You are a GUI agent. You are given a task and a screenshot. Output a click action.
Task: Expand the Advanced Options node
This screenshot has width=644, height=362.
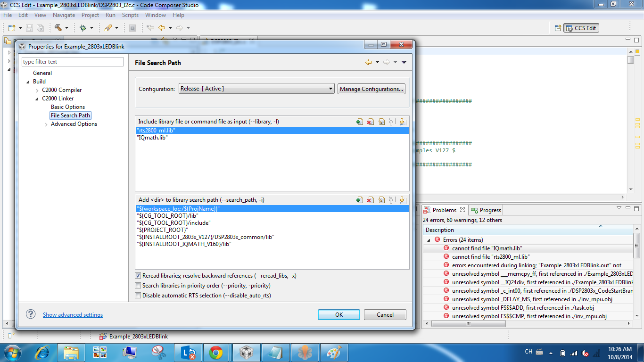tap(46, 124)
